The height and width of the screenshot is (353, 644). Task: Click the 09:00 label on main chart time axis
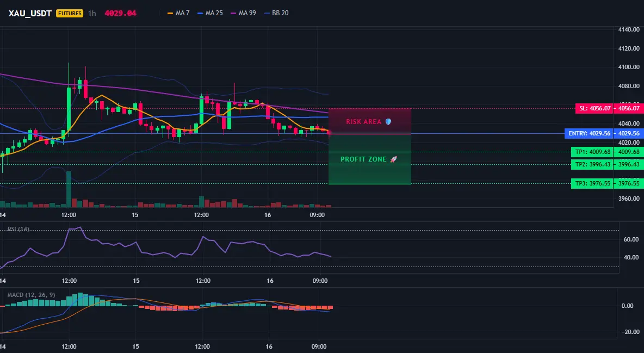pos(317,215)
